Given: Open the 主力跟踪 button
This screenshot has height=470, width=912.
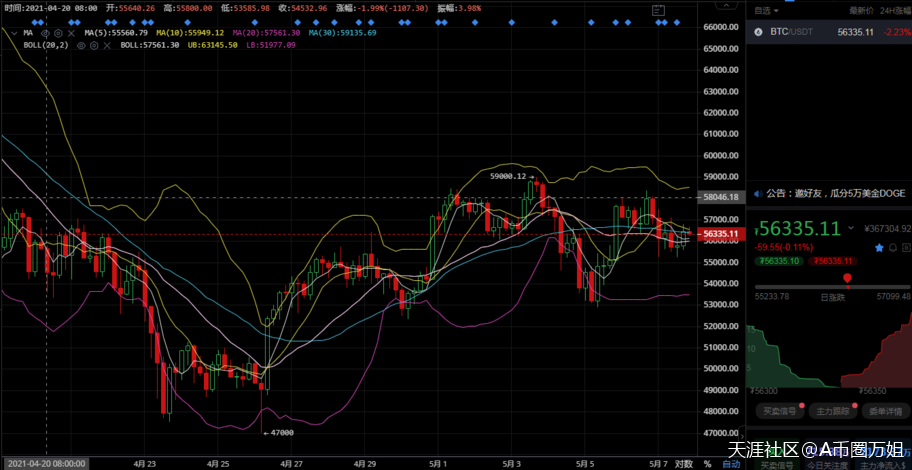Looking at the screenshot, I should [832, 410].
